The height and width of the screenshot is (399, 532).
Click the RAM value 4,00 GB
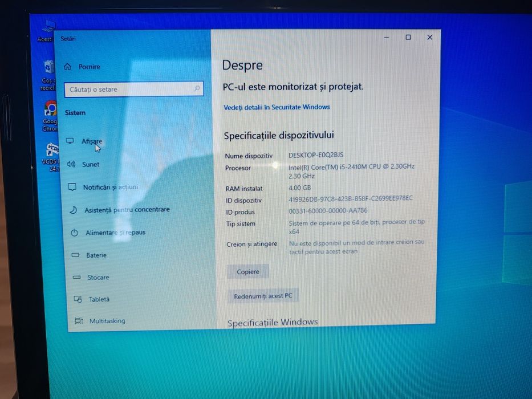pyautogui.click(x=299, y=188)
